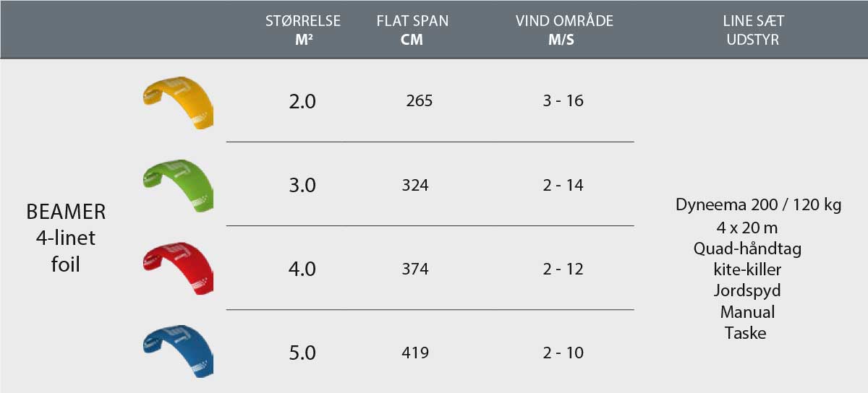Viewport: 868px width, 393px height.
Task: Select the kite-killer equipment entry
Action: tap(747, 269)
